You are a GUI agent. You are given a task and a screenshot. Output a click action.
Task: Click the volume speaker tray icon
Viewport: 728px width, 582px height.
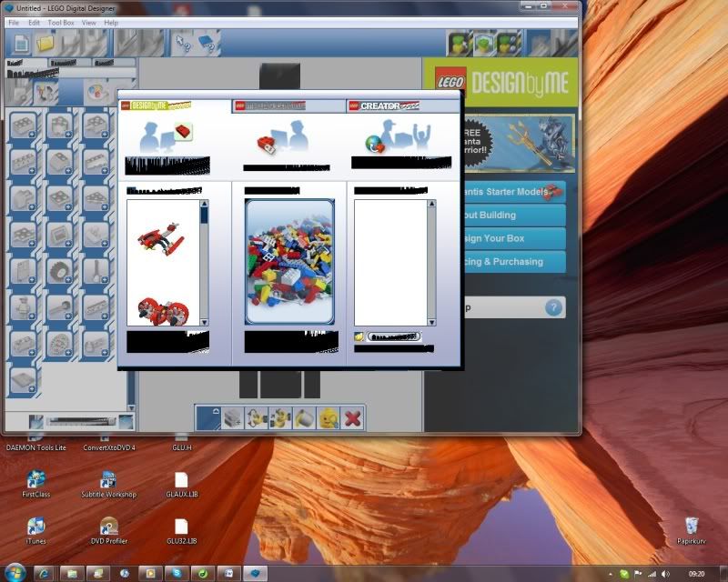pos(666,574)
